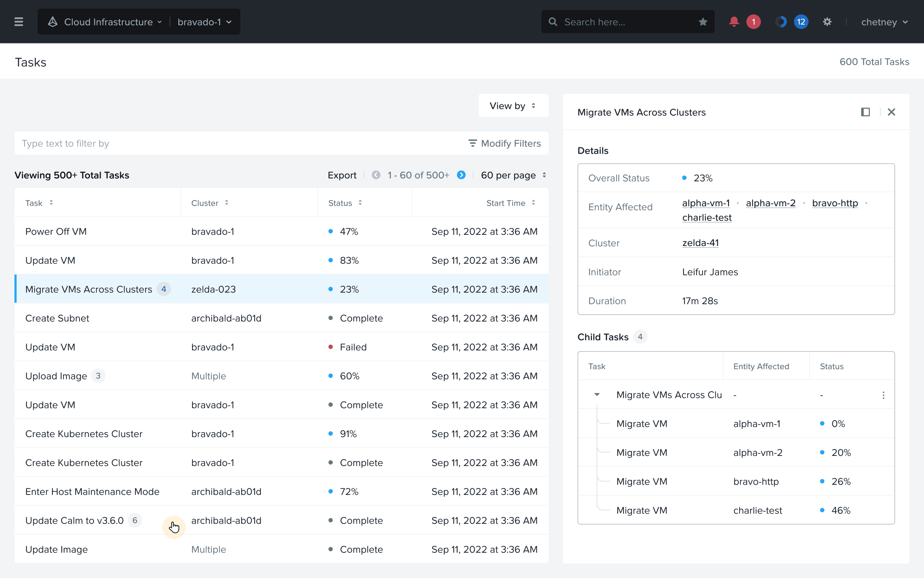Close the Migrate VMs details panel

892,112
